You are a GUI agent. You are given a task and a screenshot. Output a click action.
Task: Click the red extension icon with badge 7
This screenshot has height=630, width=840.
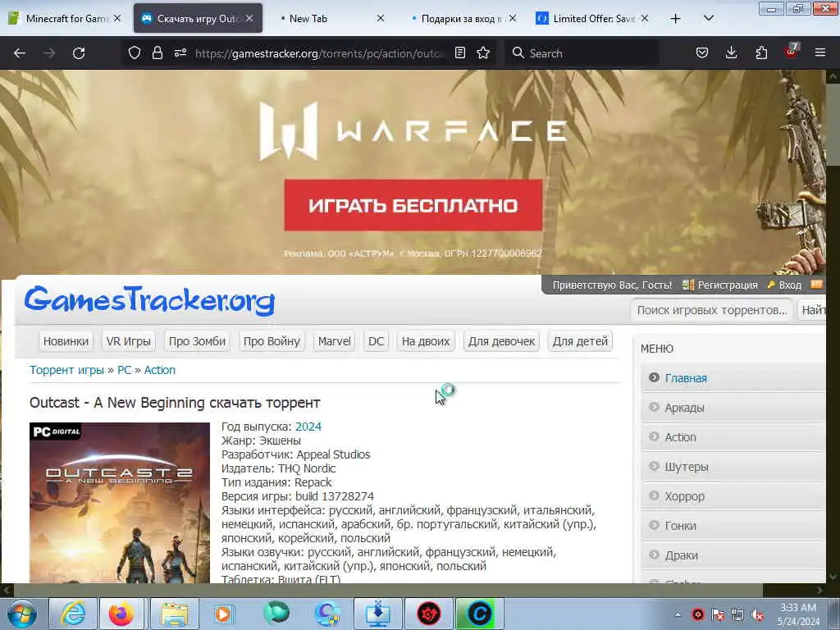click(792, 52)
